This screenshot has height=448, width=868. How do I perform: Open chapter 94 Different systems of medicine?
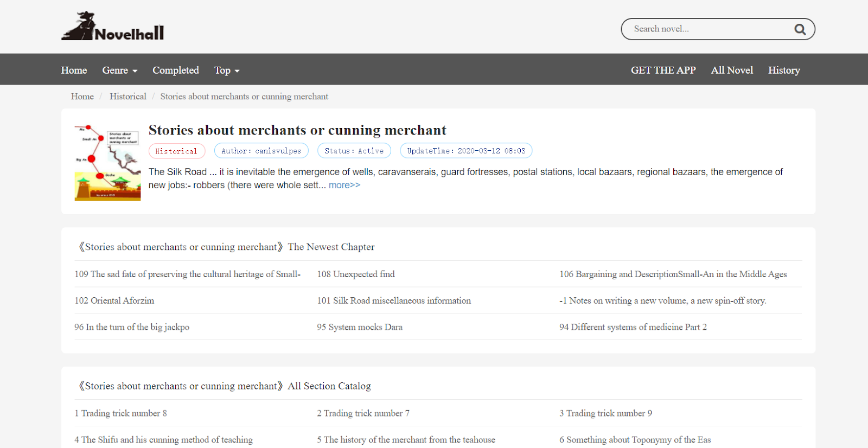tap(633, 328)
